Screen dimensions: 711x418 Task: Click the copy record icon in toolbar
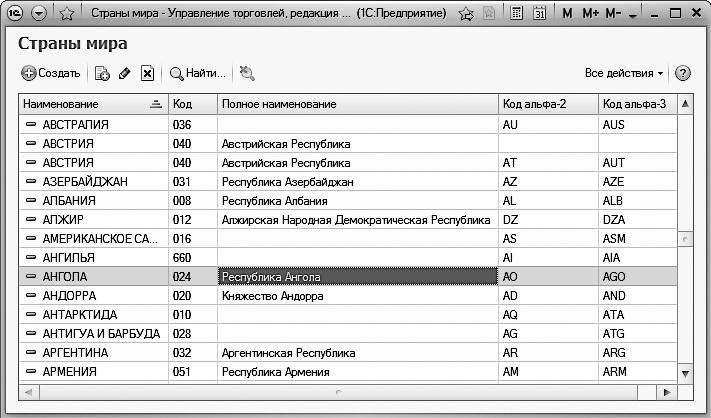click(x=102, y=73)
